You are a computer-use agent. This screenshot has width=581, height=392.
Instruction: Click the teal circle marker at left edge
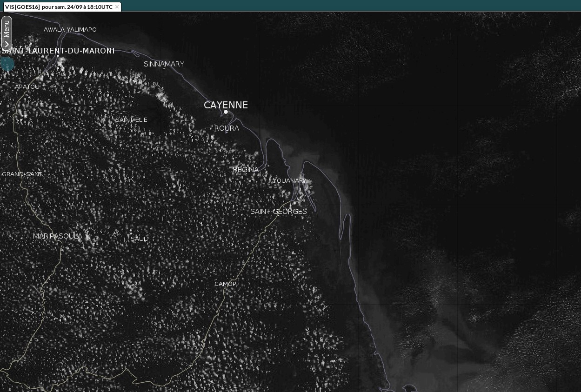tap(7, 64)
